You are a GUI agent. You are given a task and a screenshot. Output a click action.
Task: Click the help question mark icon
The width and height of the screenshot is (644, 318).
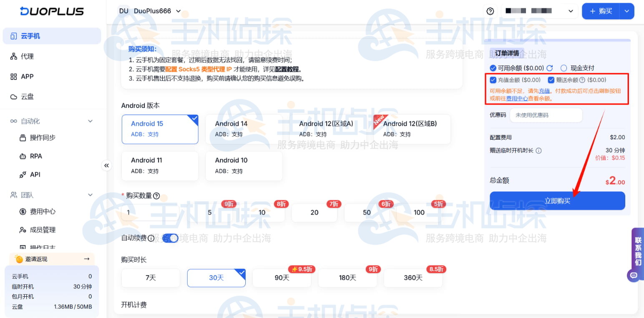click(490, 11)
